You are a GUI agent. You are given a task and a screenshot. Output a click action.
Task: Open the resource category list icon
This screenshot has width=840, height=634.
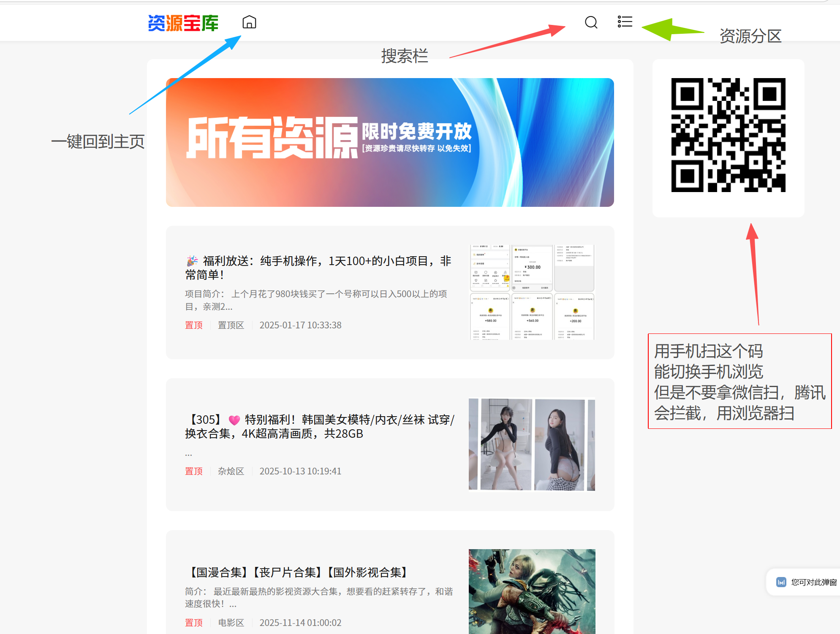(x=625, y=22)
